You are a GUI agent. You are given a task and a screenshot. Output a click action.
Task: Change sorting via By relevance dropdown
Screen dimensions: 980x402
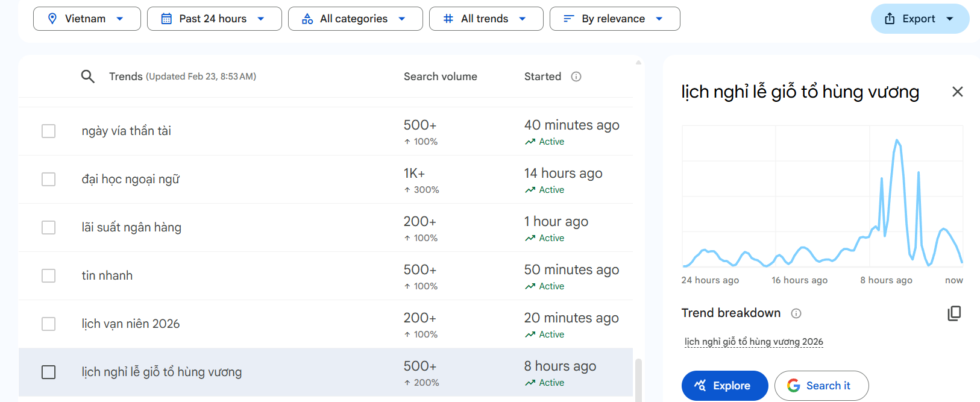pyautogui.click(x=614, y=19)
